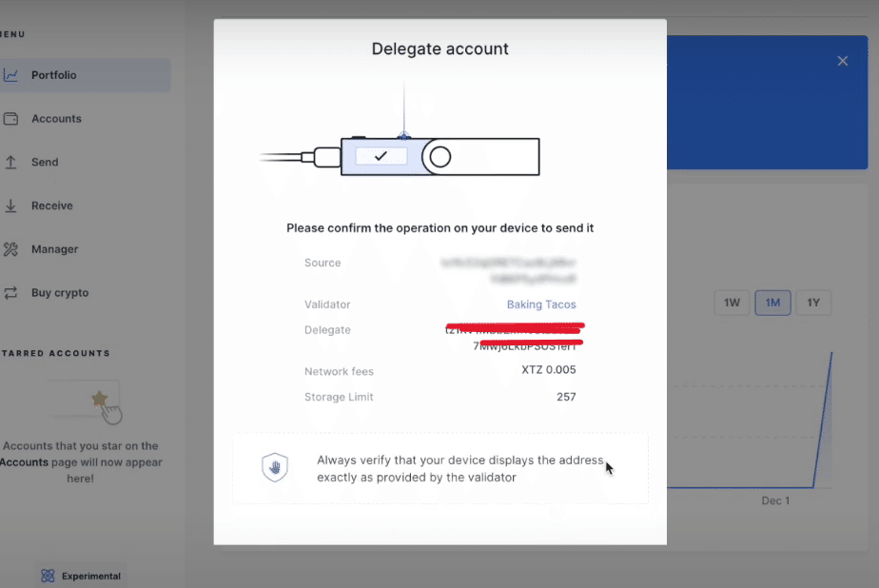Image resolution: width=879 pixels, height=588 pixels.
Task: Select the 1M time range
Action: click(772, 303)
